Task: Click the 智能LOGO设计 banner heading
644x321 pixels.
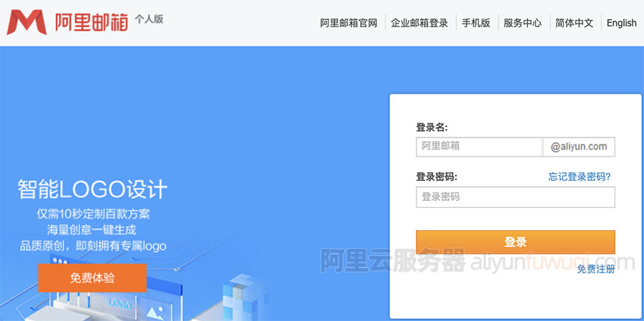Action: click(x=92, y=189)
